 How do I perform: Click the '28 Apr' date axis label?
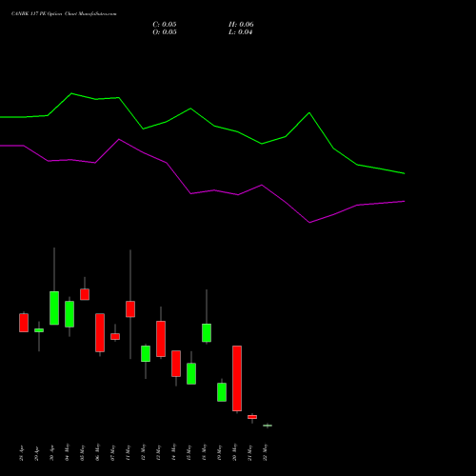point(22,453)
